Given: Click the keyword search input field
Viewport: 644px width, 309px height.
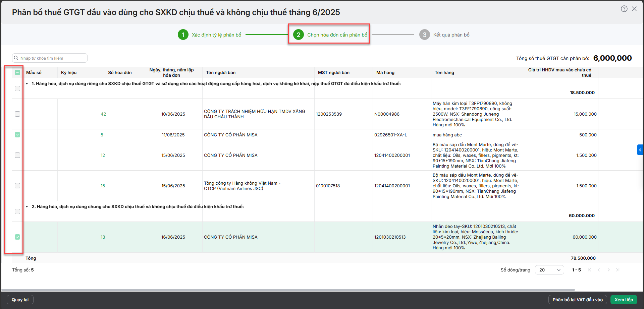Looking at the screenshot, I should [x=50, y=58].
